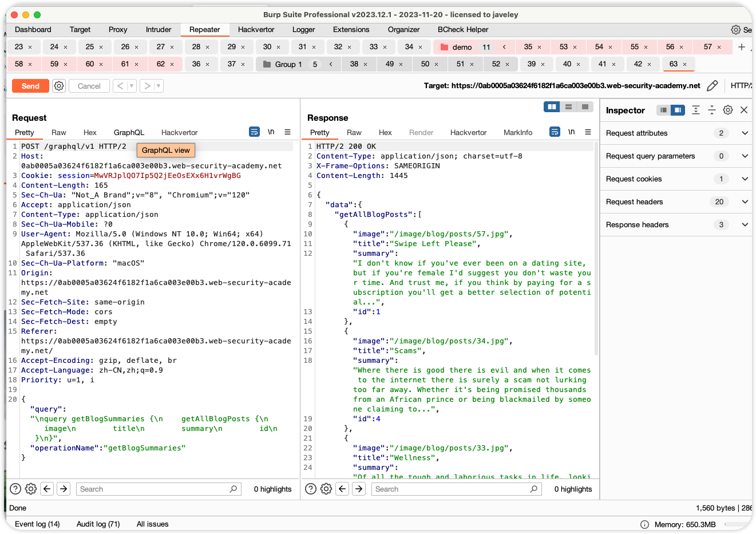The image size is (756, 534).
Task: Collapse the Group 1 tab group
Action: point(331,64)
